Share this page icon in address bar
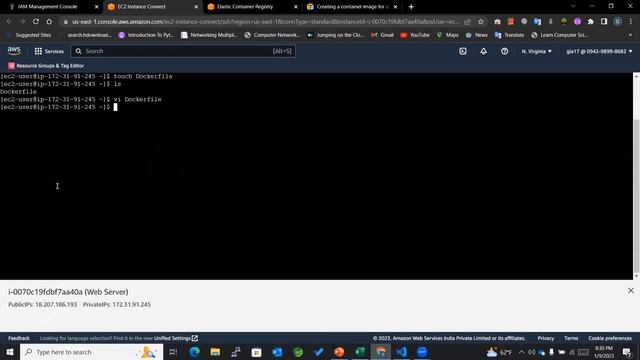The width and height of the screenshot is (640, 360). click(x=467, y=22)
